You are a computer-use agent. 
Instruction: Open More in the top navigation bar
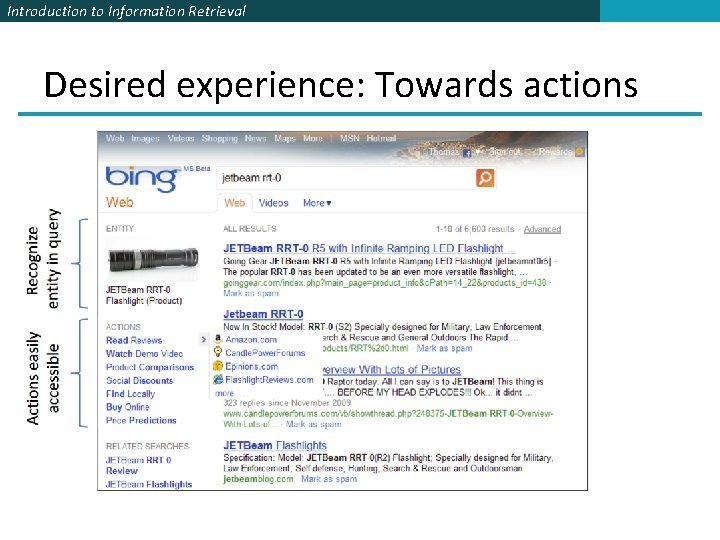pos(313,138)
